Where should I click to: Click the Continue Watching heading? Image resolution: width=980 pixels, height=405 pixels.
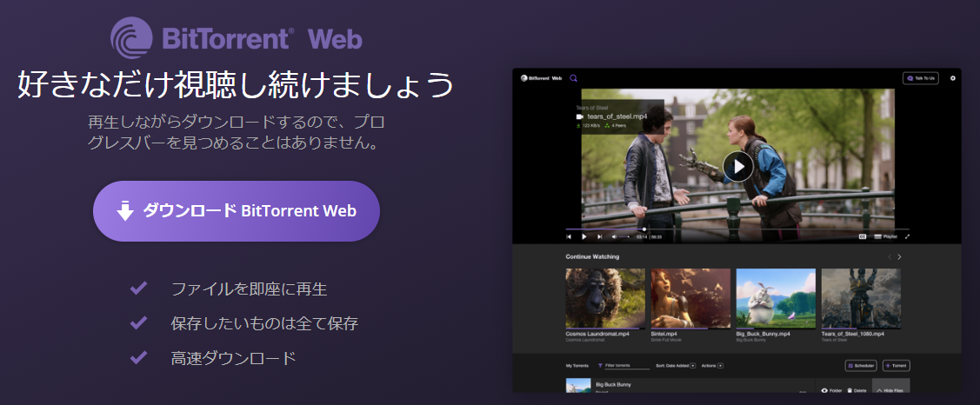point(592,257)
